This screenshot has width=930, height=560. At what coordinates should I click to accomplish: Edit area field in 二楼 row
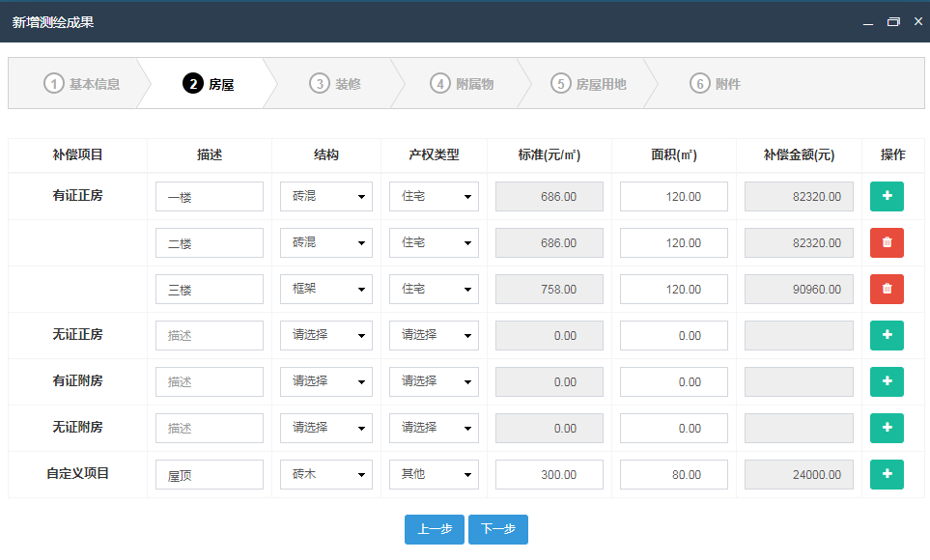[674, 242]
